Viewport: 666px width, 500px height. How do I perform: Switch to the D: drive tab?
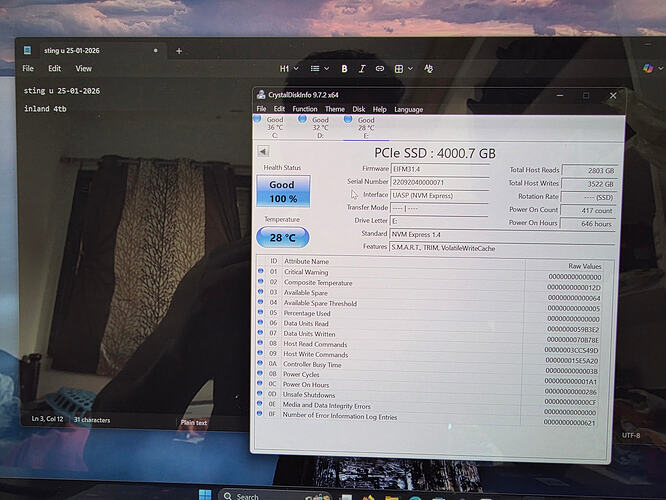[318, 125]
